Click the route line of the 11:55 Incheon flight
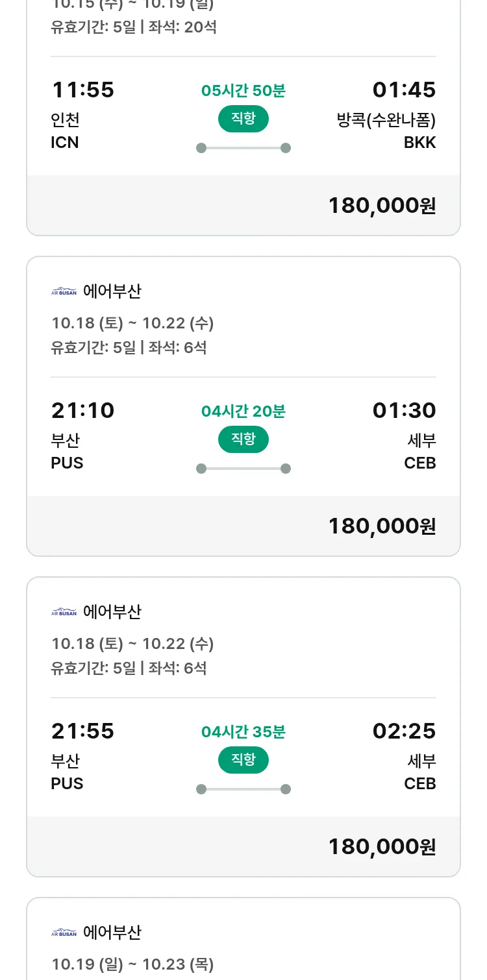 tap(243, 148)
